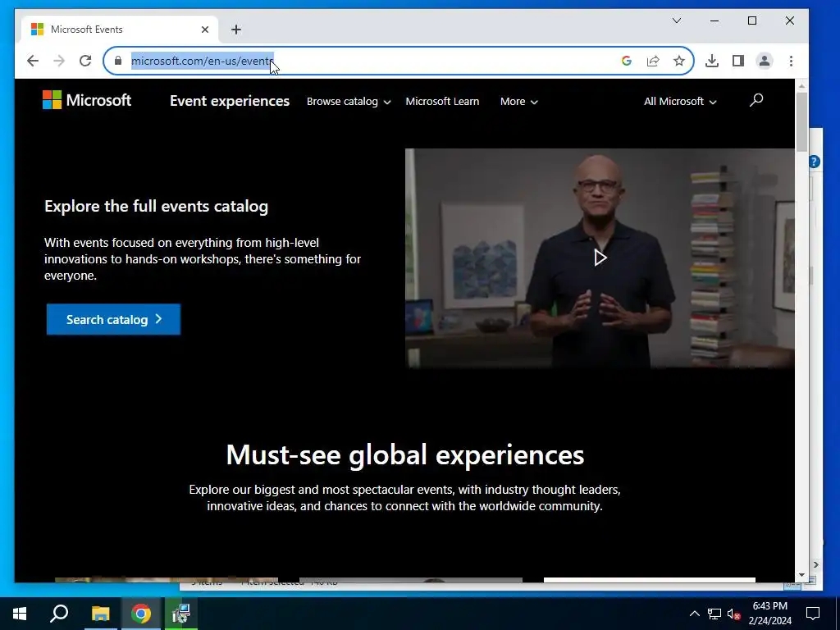Open File Explorer from taskbar
The height and width of the screenshot is (630, 840).
pos(100,614)
